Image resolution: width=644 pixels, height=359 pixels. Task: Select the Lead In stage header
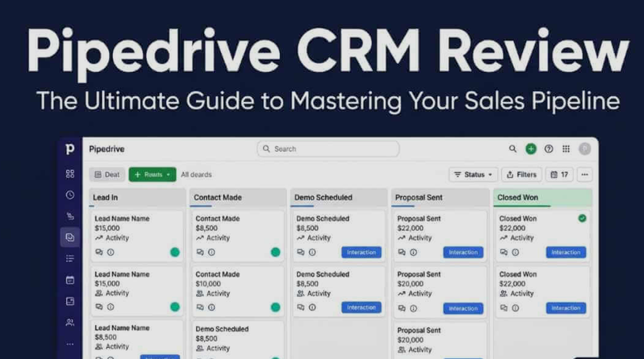137,198
